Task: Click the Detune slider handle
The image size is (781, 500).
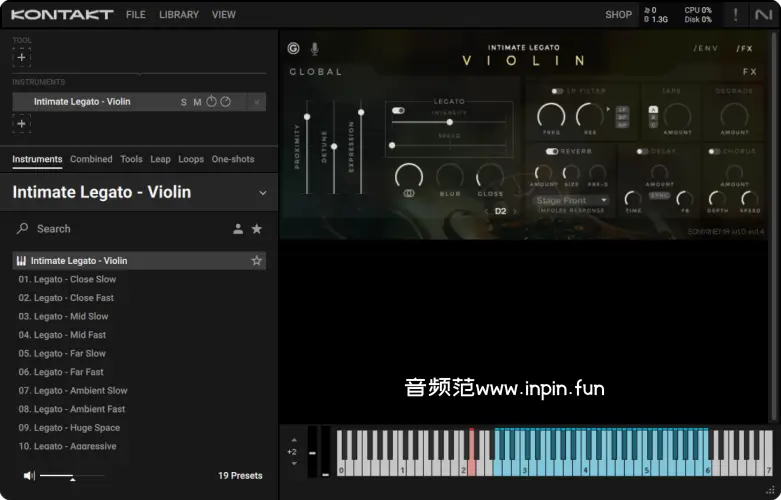Action: pyautogui.click(x=334, y=146)
